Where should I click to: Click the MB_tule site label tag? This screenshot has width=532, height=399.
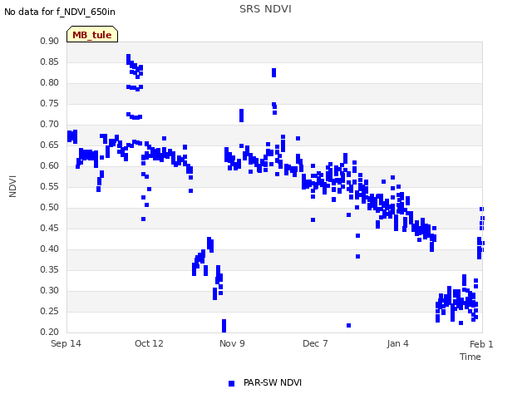click(x=92, y=34)
